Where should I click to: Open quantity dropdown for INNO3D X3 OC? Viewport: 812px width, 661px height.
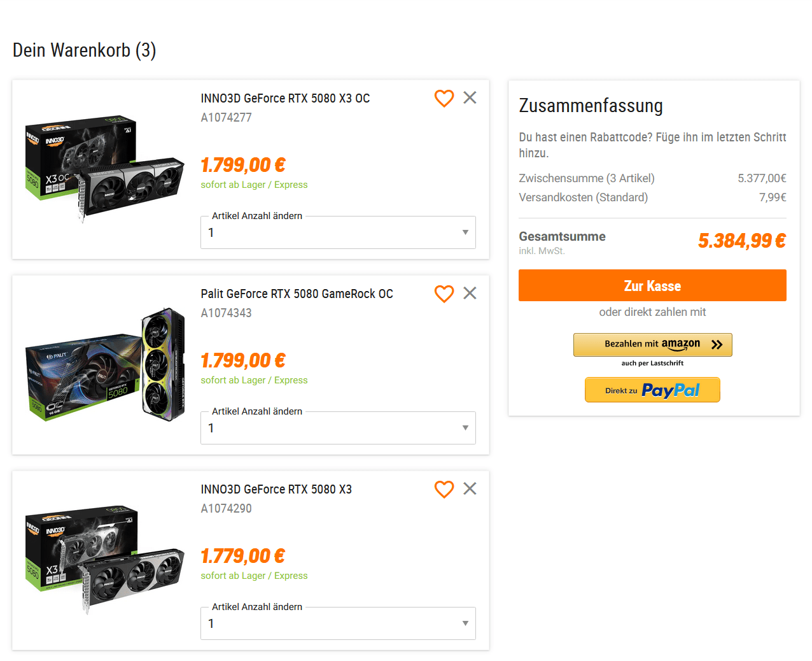338,232
